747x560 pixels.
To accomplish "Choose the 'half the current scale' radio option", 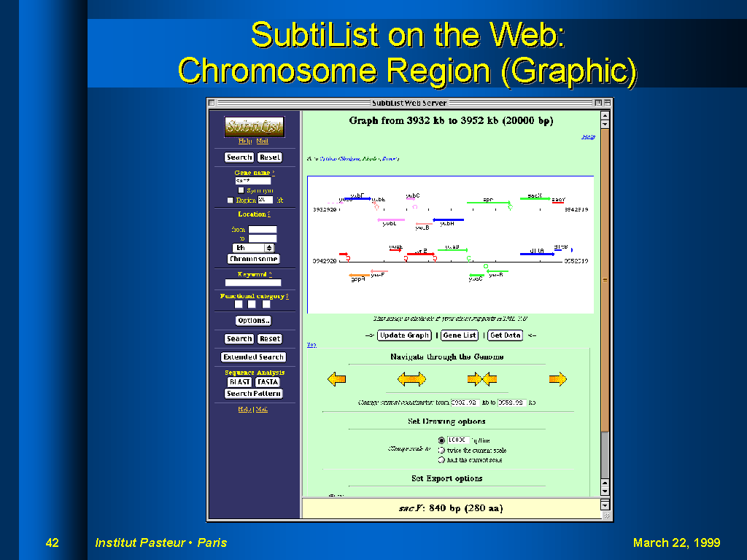I will 441,460.
